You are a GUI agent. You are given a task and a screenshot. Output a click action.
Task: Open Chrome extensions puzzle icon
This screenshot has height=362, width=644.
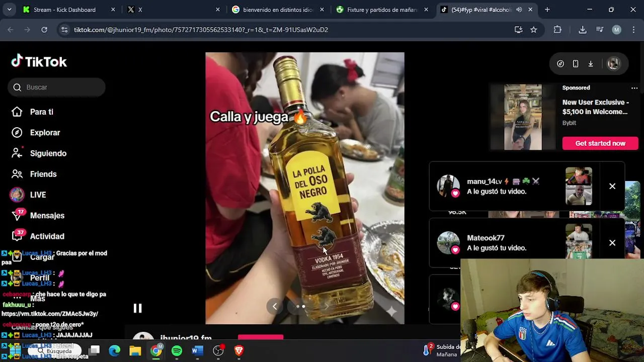(557, 30)
